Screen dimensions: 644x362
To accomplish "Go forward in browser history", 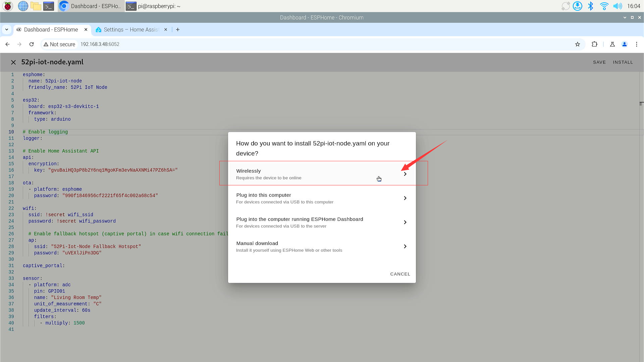I will (19, 44).
